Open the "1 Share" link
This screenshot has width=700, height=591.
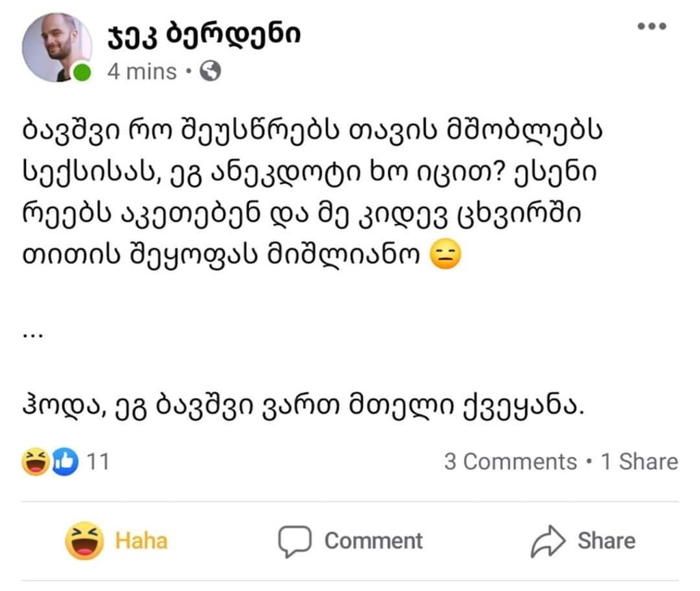[639, 462]
